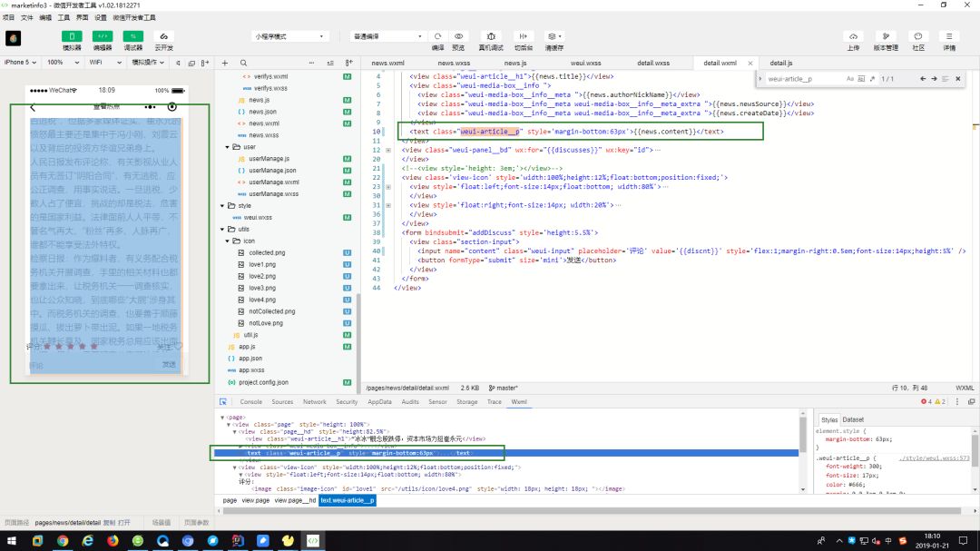Click the view.page__hd breadcrumb
The width and height of the screenshot is (980, 551).
[x=295, y=500]
